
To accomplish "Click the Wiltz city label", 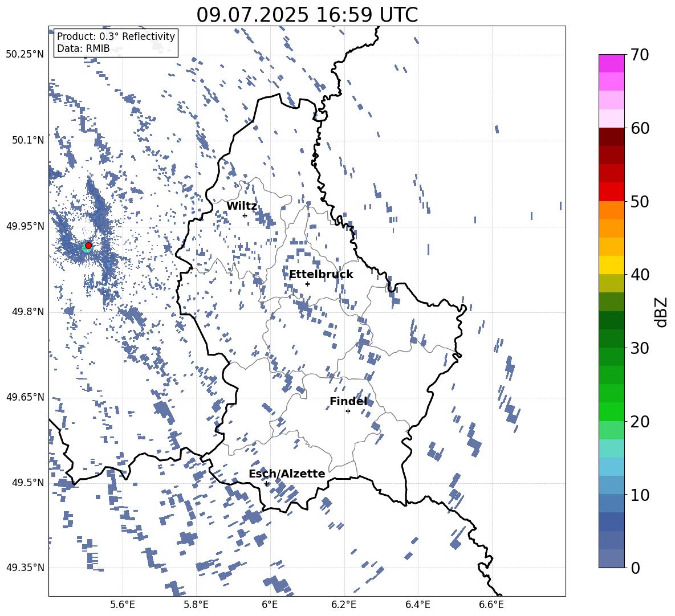I will 242,206.
